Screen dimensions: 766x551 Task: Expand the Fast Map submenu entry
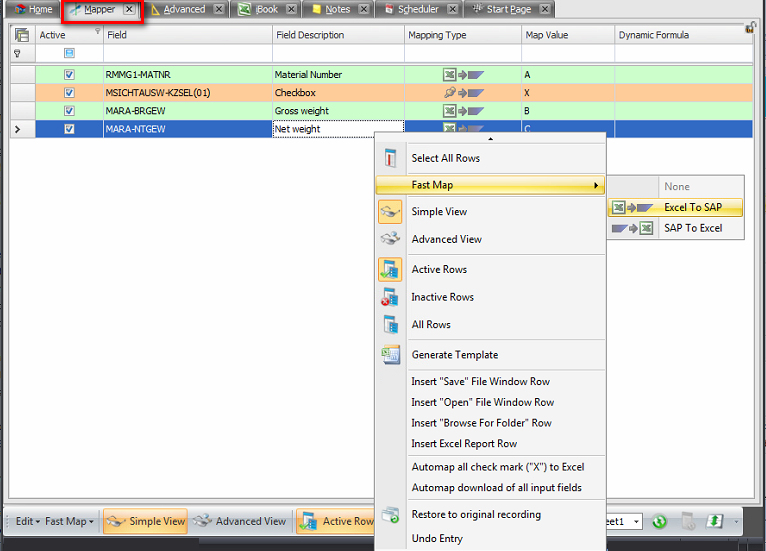pyautogui.click(x=490, y=185)
